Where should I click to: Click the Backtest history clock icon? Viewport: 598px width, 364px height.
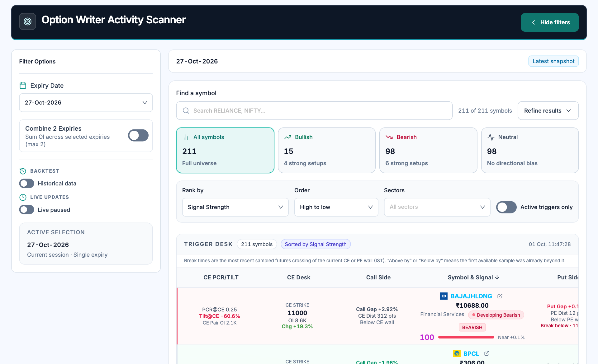pyautogui.click(x=23, y=171)
